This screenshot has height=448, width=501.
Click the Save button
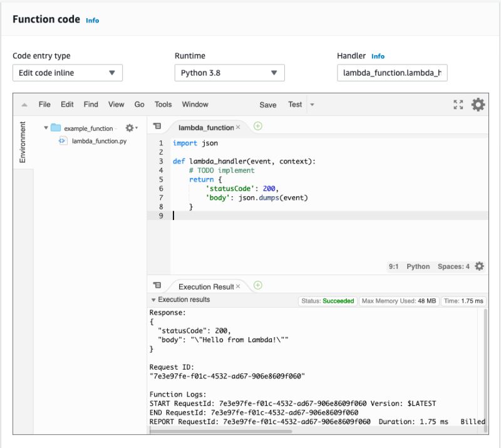tap(268, 105)
